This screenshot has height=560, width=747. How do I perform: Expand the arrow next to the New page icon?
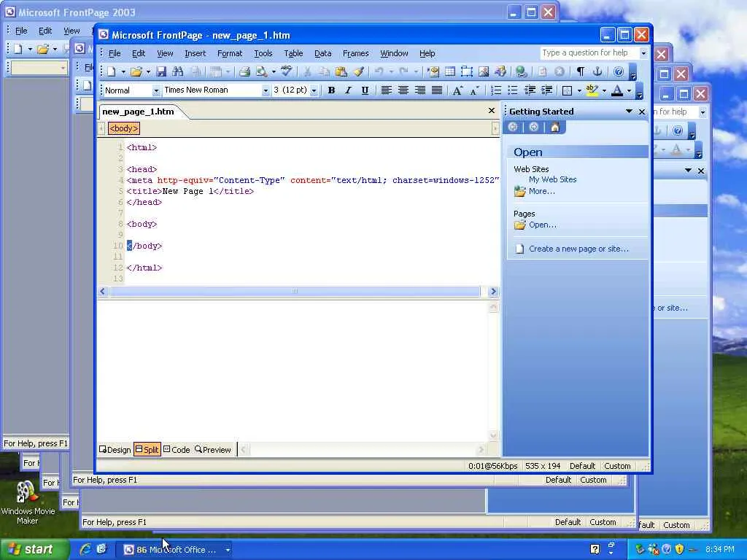pos(123,72)
